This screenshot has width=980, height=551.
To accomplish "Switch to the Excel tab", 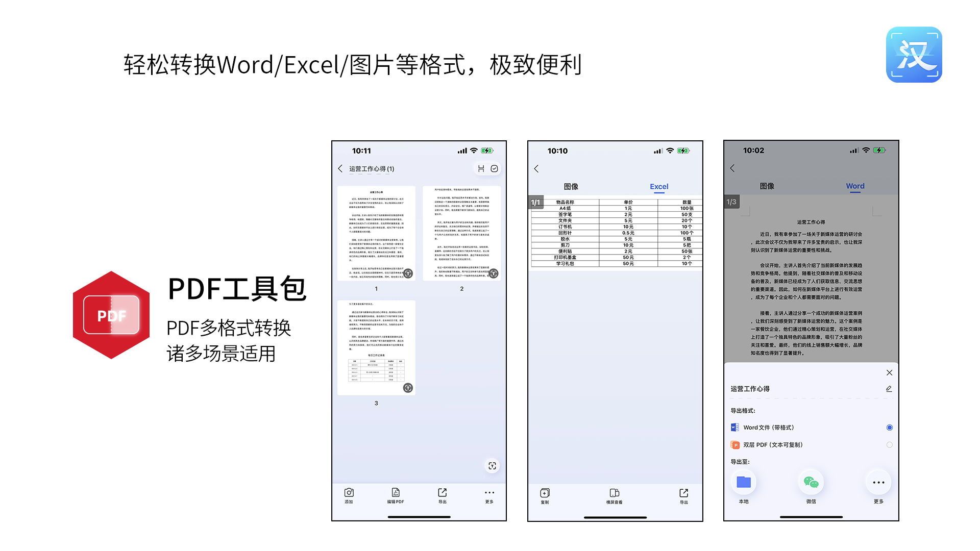I will coord(659,187).
